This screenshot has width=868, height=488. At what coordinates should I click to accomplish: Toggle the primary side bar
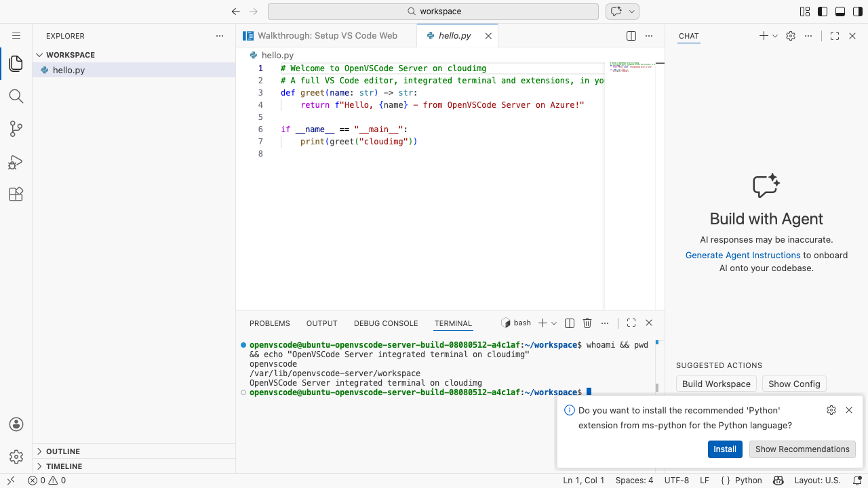[823, 12]
